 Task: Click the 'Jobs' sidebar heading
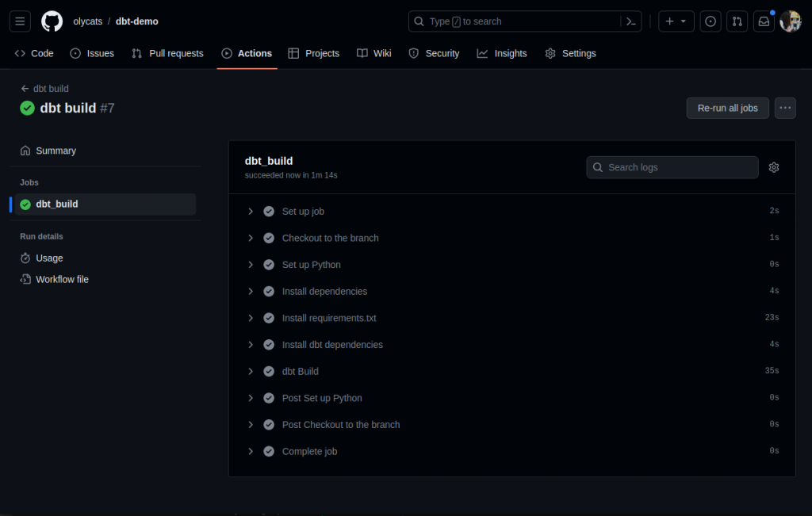[x=29, y=182]
